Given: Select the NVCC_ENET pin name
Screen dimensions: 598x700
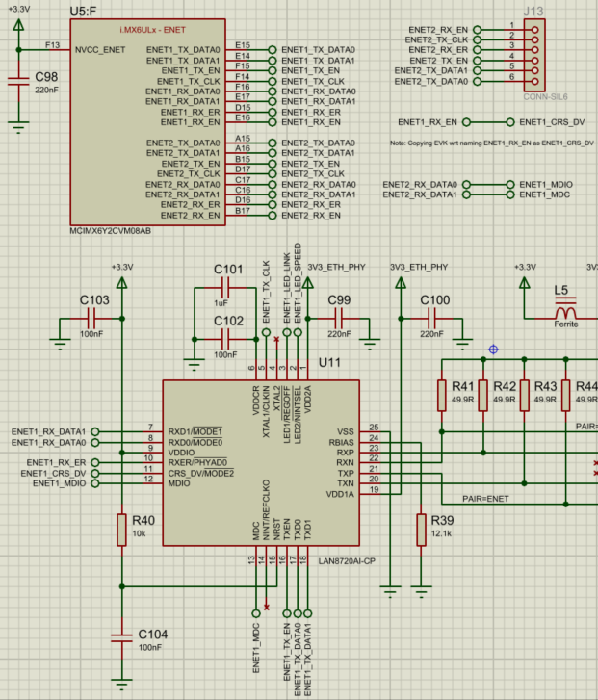Looking at the screenshot, I should (x=100, y=49).
